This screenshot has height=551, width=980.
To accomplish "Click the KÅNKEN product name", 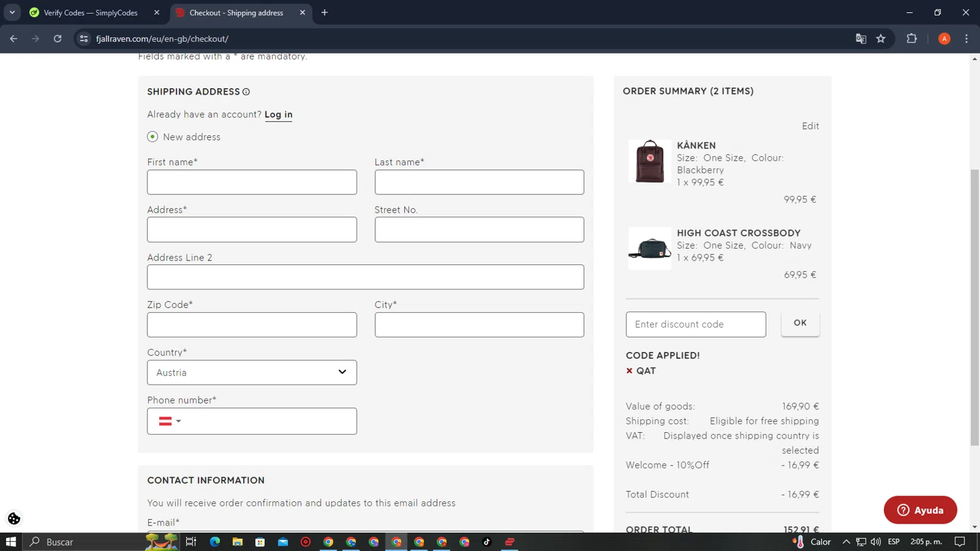I will point(696,146).
